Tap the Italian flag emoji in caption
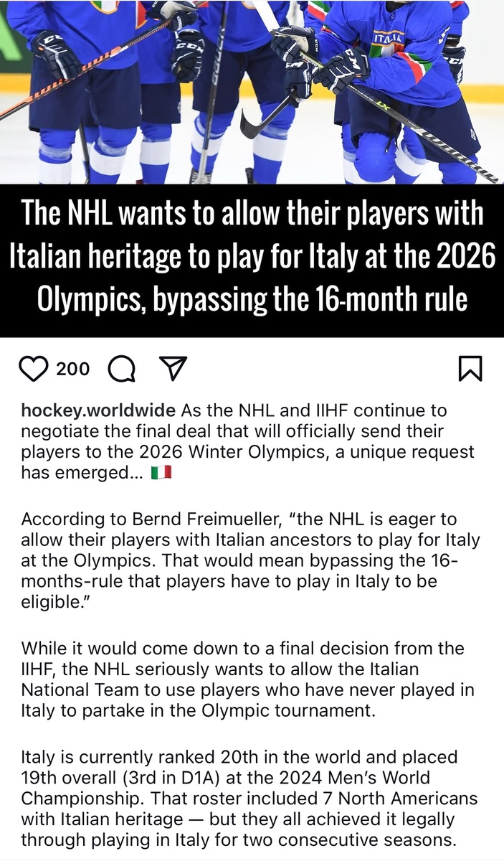504x861 pixels. (x=161, y=474)
